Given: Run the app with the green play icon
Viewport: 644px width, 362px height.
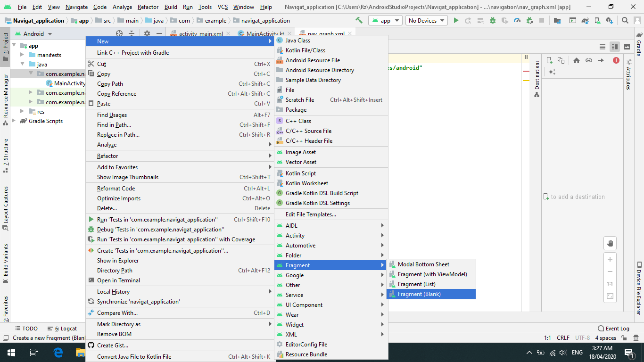Looking at the screenshot, I should (456, 20).
